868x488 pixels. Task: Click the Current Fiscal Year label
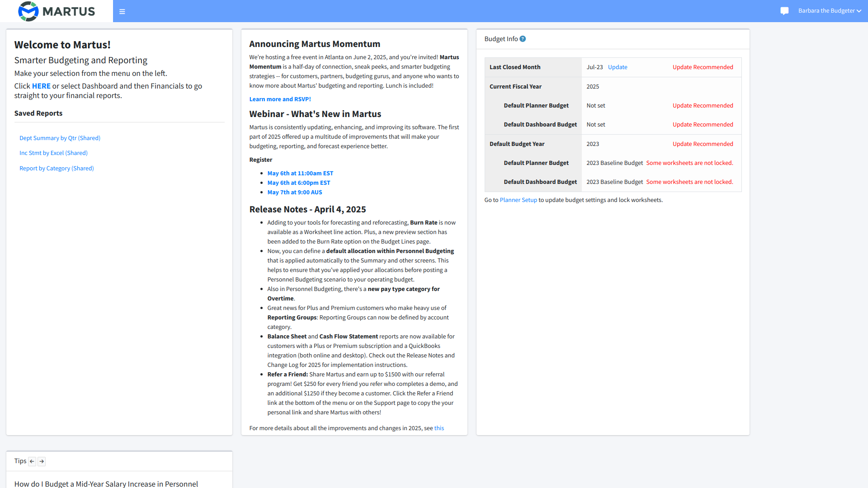click(x=515, y=87)
